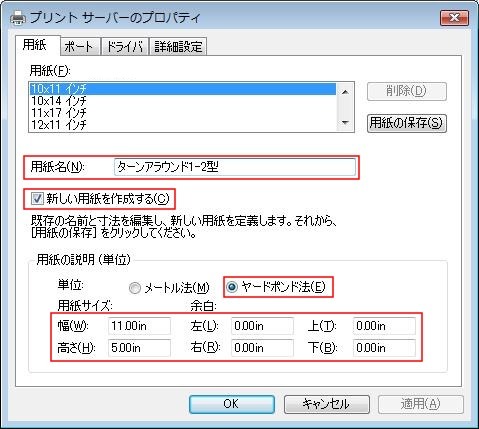Close the print server properties dialog
This screenshot has width=479, height=429.
454,17
